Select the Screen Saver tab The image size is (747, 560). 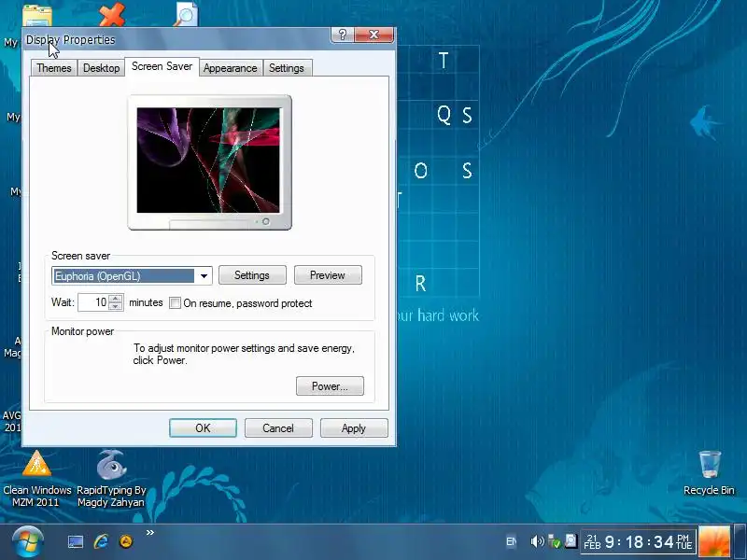tap(162, 66)
